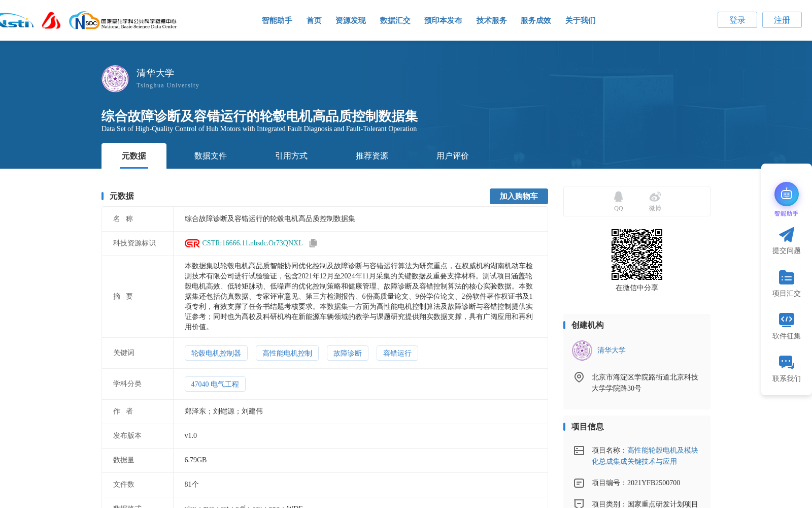Open 服务成效 menu

(x=536, y=20)
